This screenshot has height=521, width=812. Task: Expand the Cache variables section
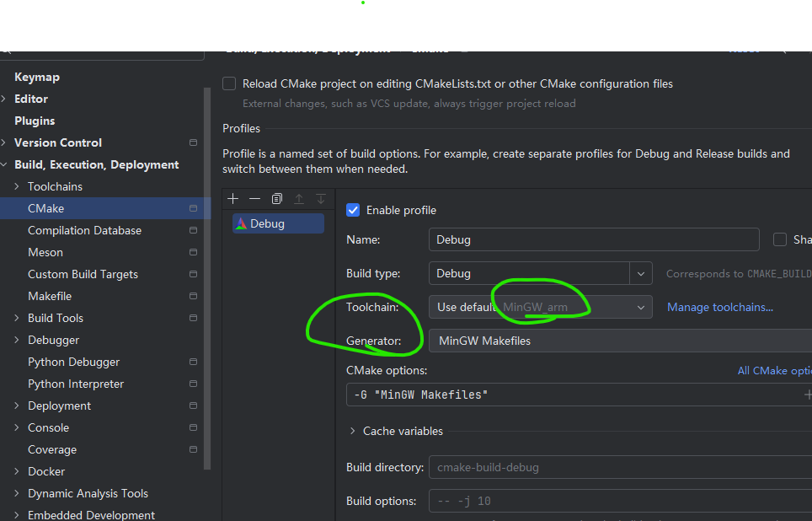tap(353, 431)
